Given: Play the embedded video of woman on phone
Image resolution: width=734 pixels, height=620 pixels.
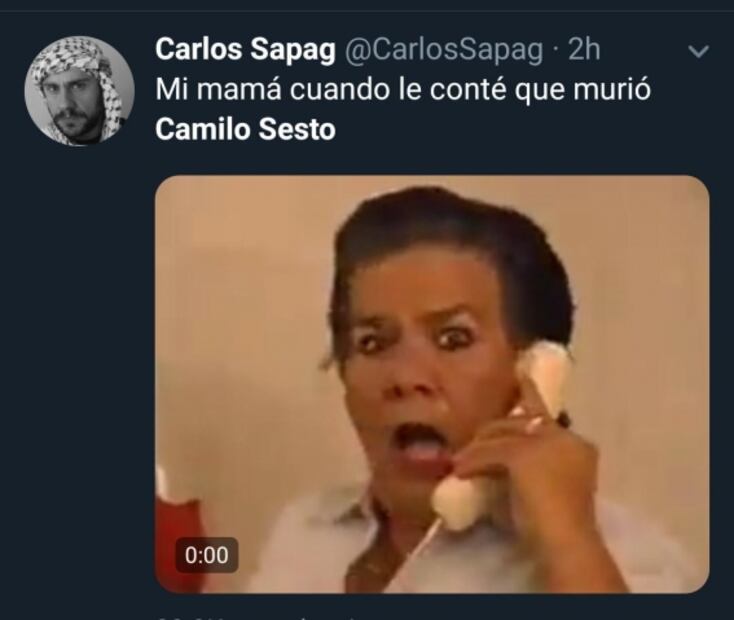Looking at the screenshot, I should point(432,384).
